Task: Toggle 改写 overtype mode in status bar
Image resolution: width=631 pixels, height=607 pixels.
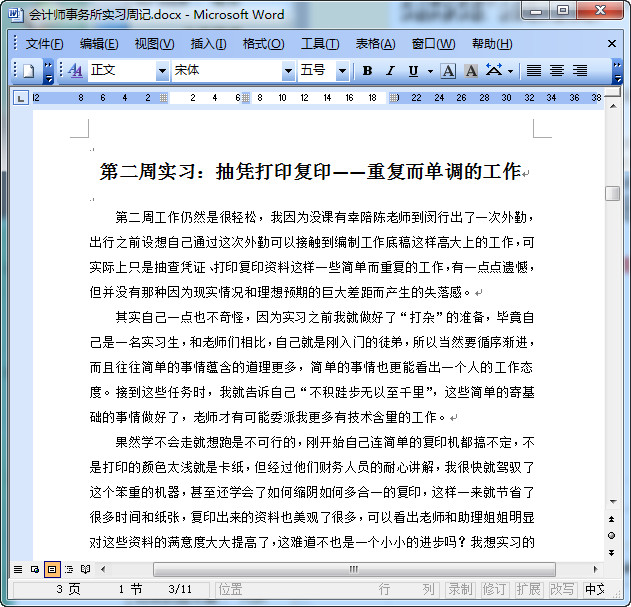Action: point(562,589)
